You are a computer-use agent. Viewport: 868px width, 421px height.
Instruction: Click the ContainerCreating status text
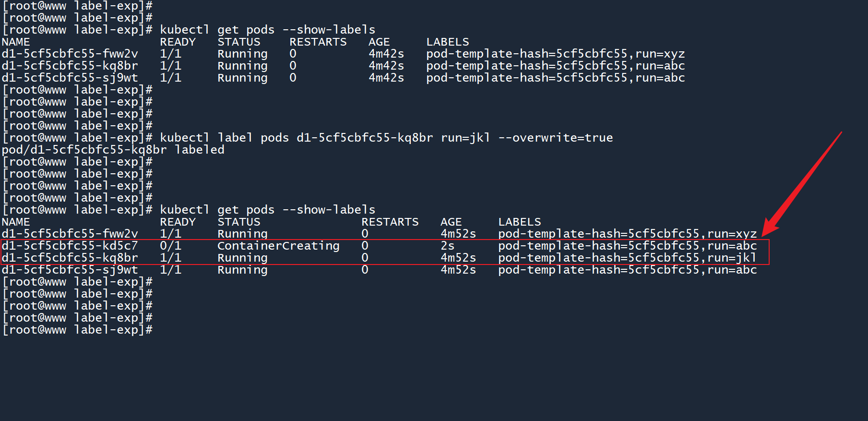point(278,246)
